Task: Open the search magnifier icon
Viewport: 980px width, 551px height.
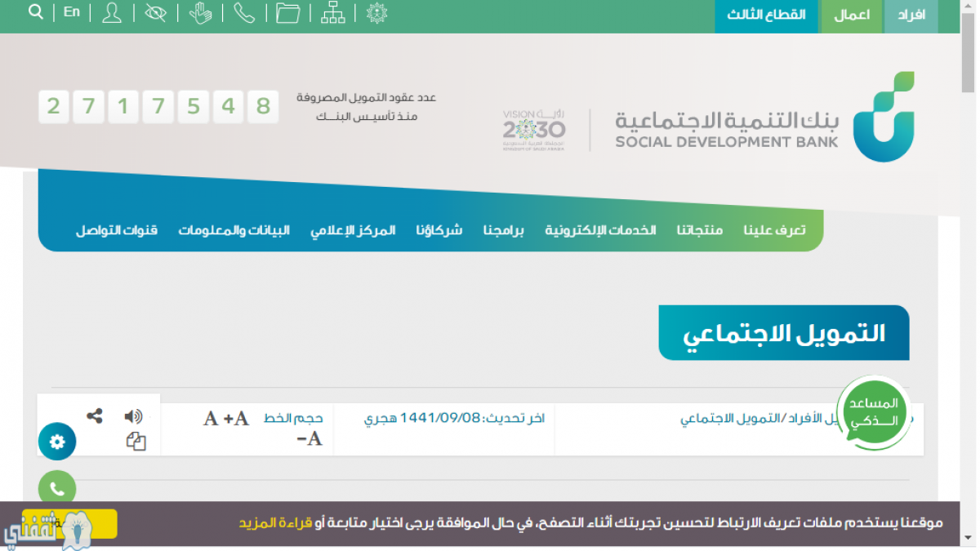Action: point(36,12)
